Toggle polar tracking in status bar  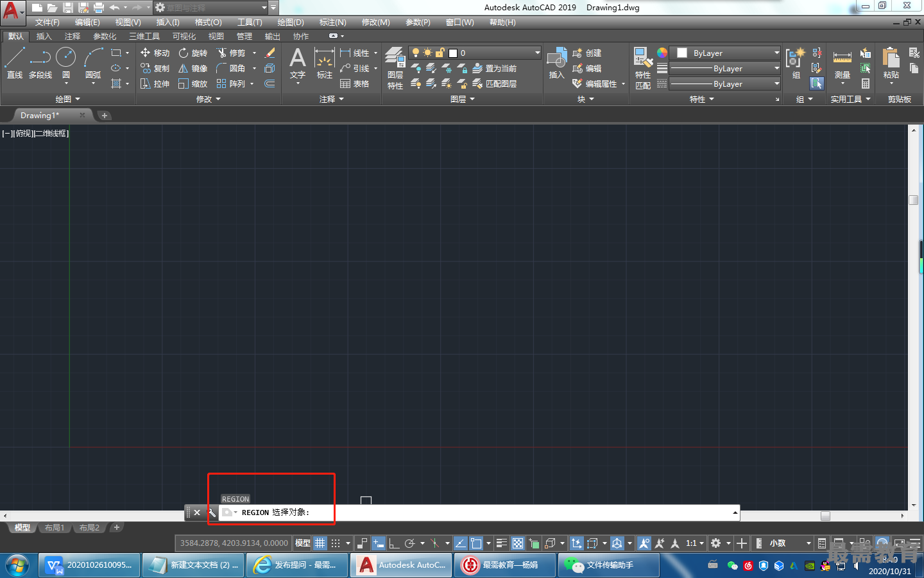click(x=409, y=543)
